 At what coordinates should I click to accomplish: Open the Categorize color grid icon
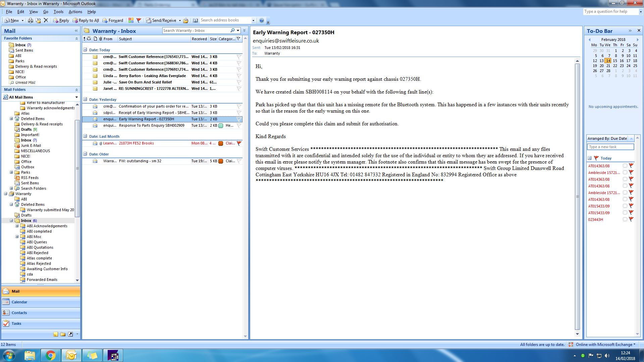(x=131, y=20)
